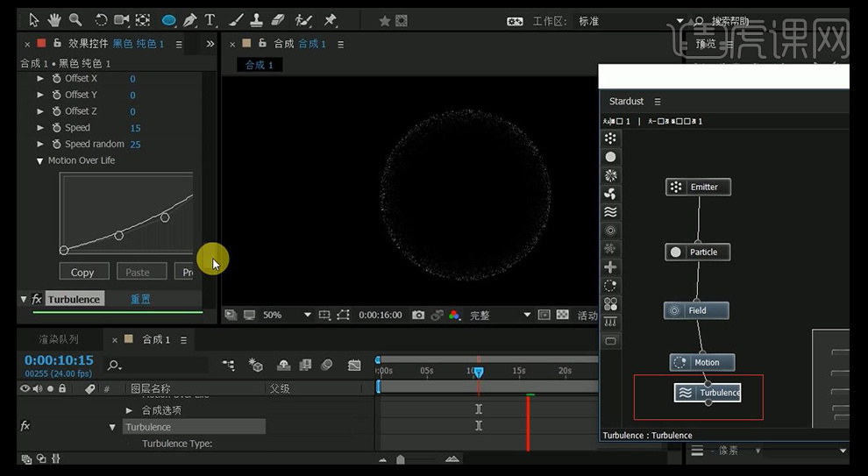
Task: Open the Stardust panel menu
Action: pos(658,102)
